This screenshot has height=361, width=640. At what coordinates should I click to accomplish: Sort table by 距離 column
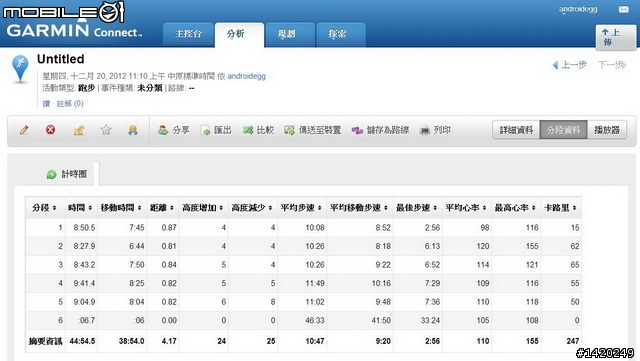[x=162, y=207]
